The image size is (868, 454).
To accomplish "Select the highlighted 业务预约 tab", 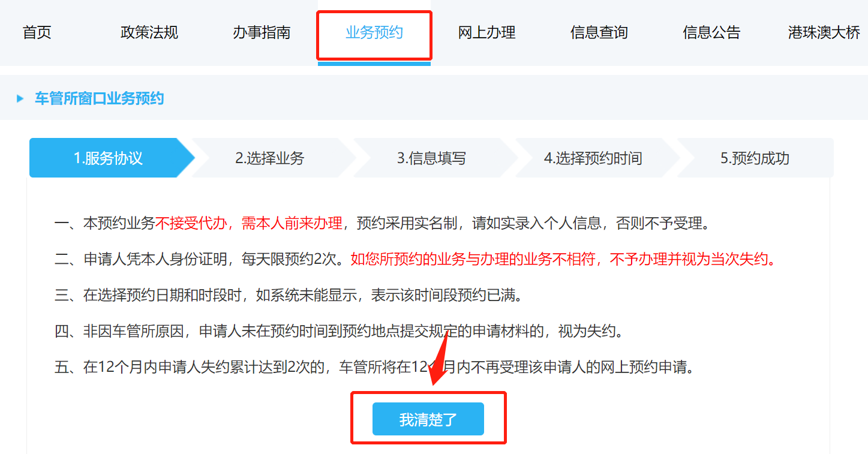I will pyautogui.click(x=374, y=32).
